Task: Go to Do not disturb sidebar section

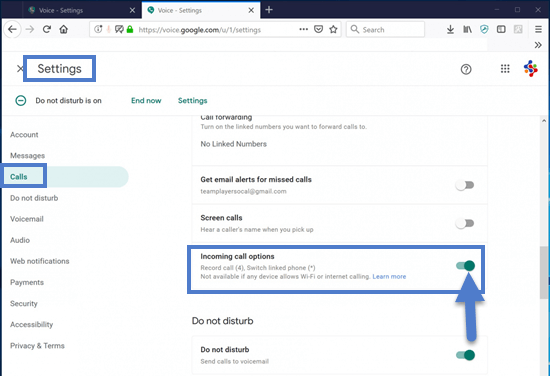Action: pyautogui.click(x=34, y=198)
